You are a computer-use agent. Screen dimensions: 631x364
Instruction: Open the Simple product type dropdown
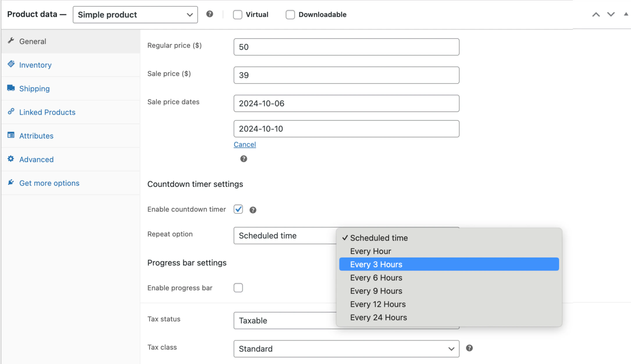coord(135,15)
